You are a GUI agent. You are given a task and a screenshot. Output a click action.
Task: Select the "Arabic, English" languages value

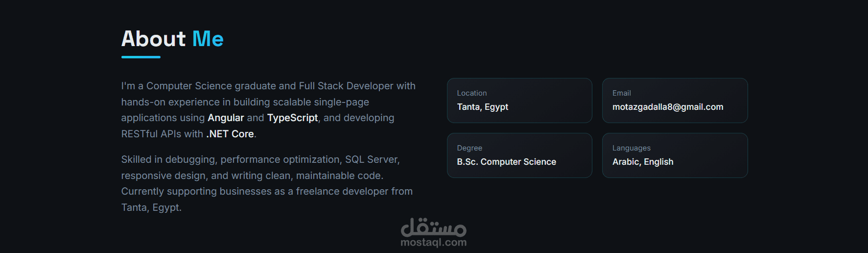(x=642, y=162)
